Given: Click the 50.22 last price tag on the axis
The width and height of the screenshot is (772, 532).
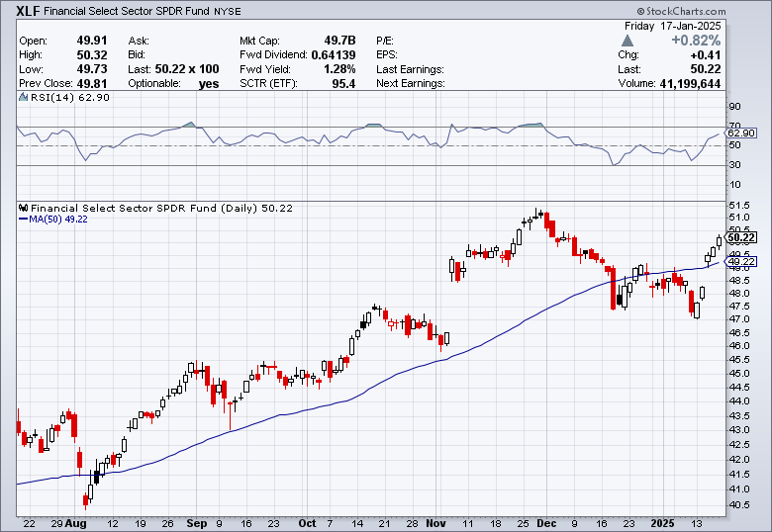Looking at the screenshot, I should [x=741, y=238].
